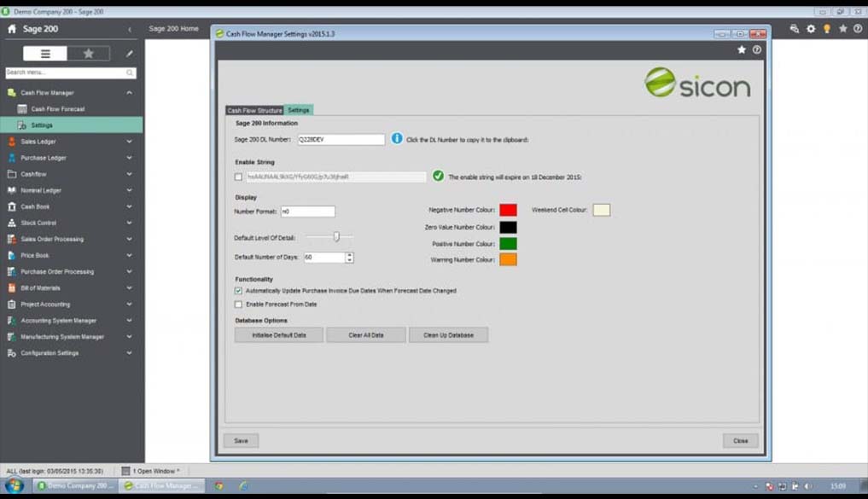Click the green valid-string tick icon
This screenshot has width=868, height=499.
click(x=438, y=176)
